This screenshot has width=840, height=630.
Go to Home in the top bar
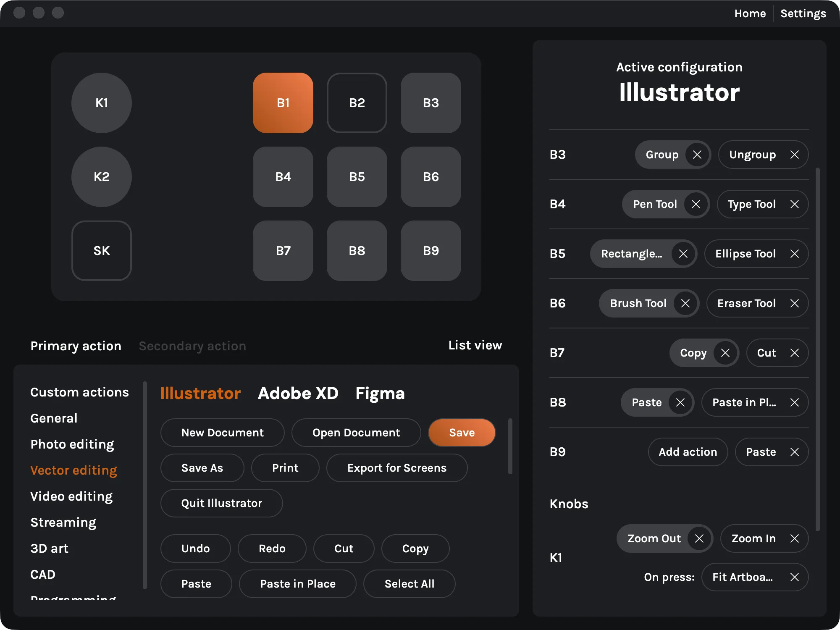pyautogui.click(x=750, y=13)
